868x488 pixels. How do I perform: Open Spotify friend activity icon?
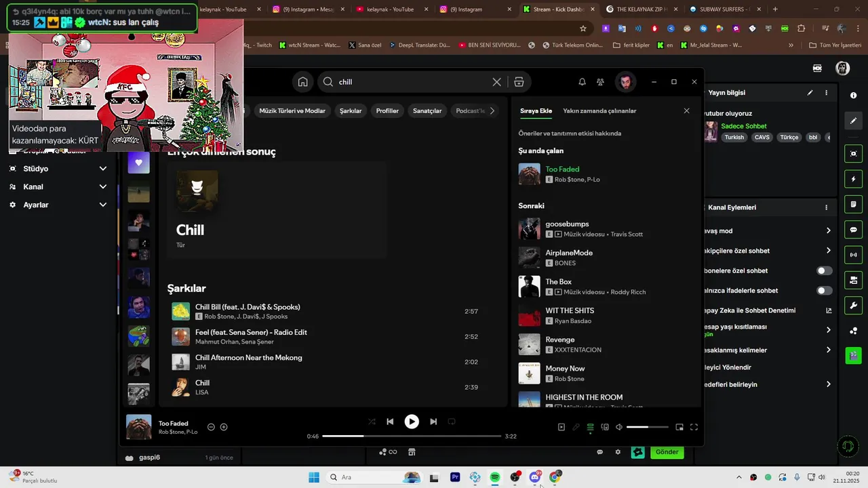[x=600, y=82]
